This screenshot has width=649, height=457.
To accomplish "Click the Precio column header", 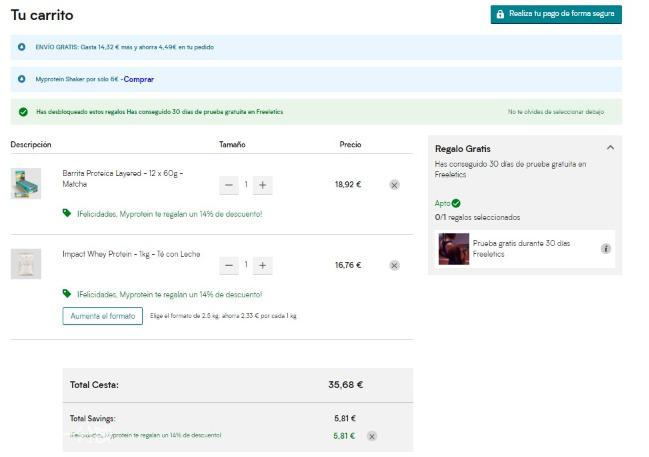I will pos(350,144).
